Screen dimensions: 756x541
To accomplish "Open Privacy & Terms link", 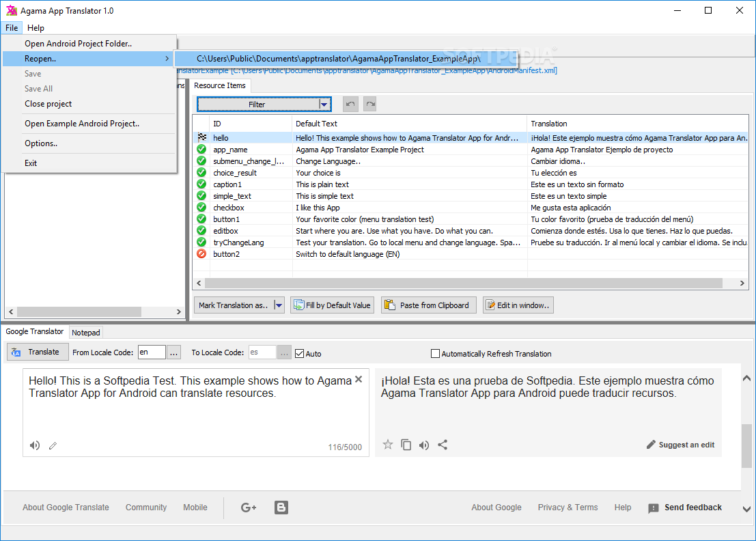I will tap(568, 508).
